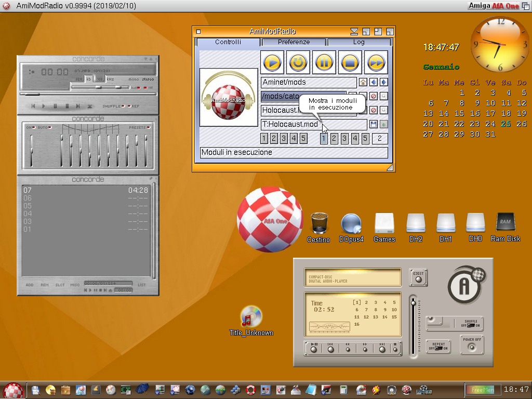Click the home icon beside Aminet/mods

[x=363, y=82]
